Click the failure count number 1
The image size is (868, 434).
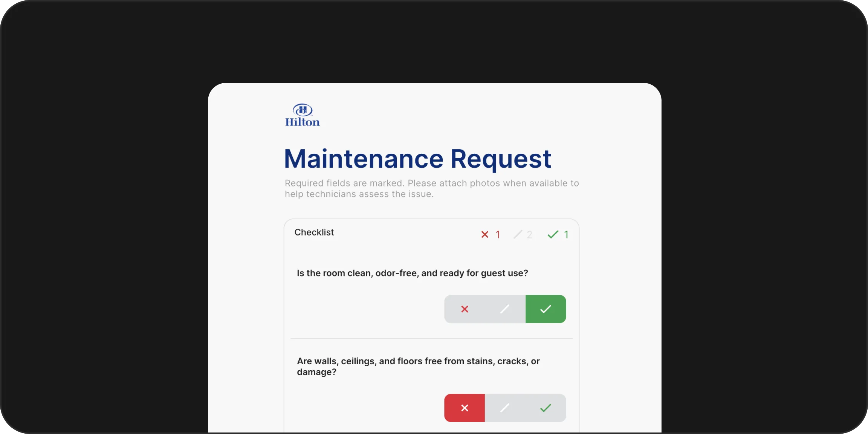tap(498, 234)
